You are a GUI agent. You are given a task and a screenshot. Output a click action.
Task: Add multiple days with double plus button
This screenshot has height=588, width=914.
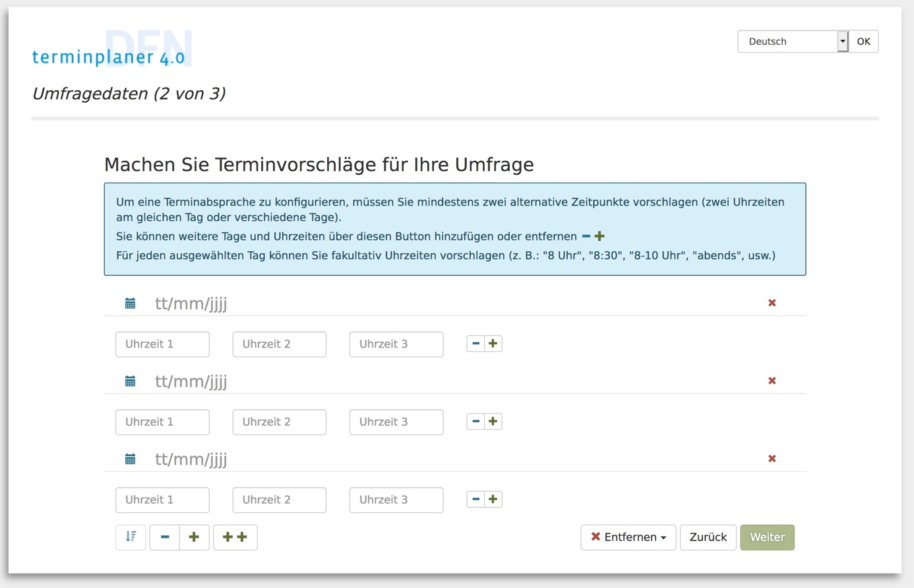click(x=235, y=537)
